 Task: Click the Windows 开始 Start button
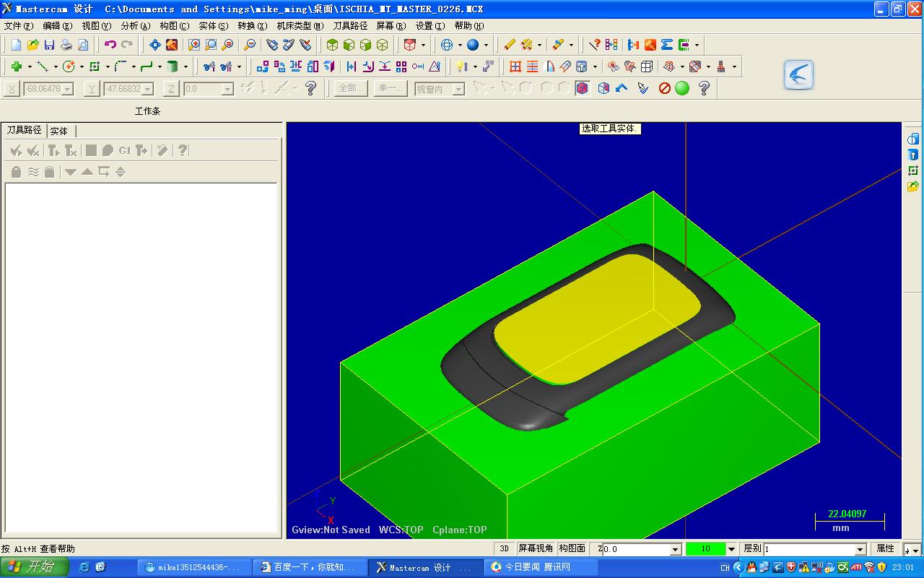35,567
